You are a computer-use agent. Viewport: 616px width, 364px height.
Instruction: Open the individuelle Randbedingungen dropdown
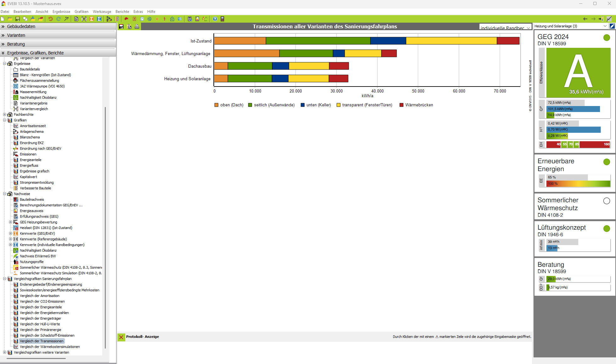click(505, 28)
